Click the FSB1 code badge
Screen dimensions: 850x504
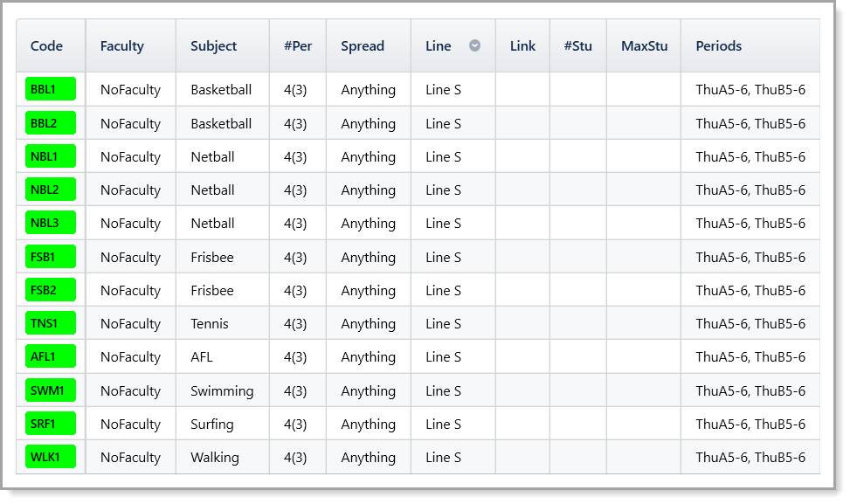point(51,257)
